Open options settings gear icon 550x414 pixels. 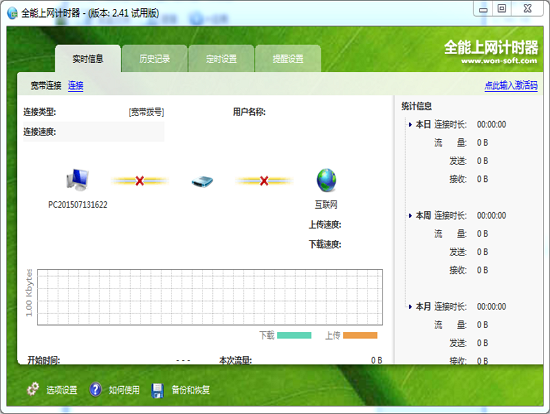click(33, 389)
